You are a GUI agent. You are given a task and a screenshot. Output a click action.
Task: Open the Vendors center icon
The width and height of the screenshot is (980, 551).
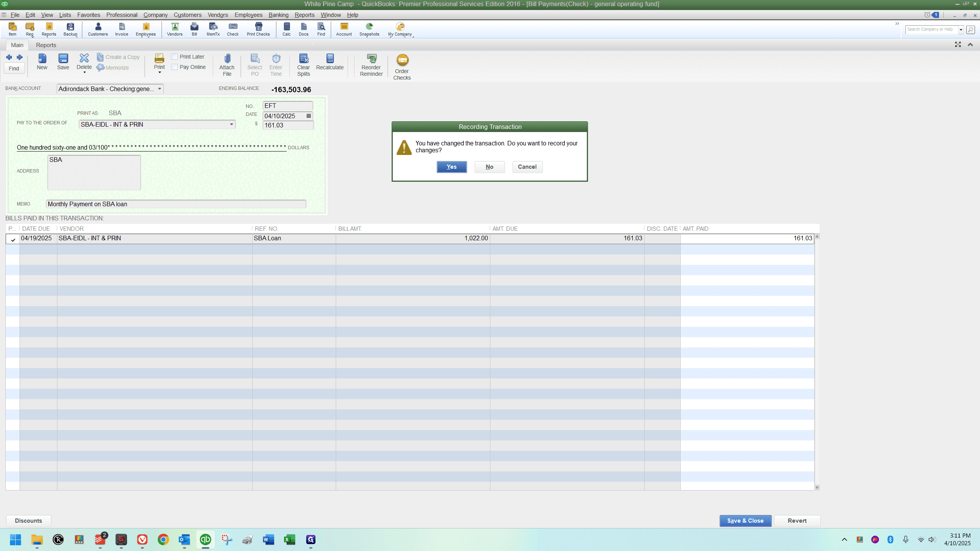click(175, 29)
